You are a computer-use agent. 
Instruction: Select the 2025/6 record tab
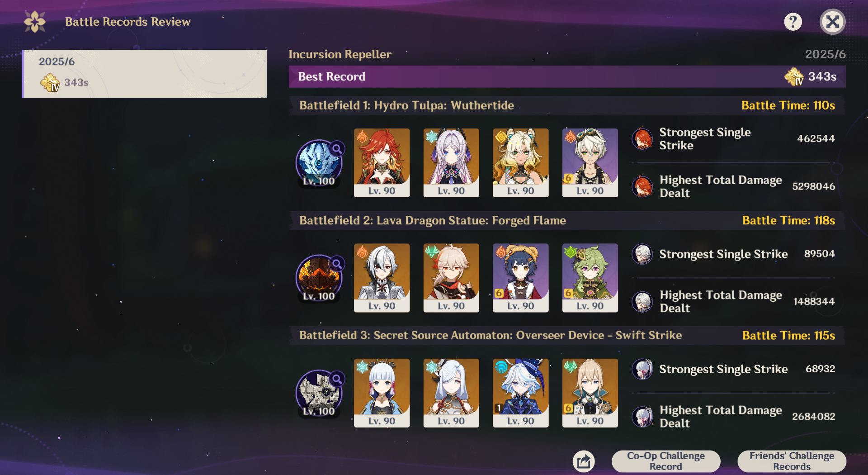tap(144, 74)
